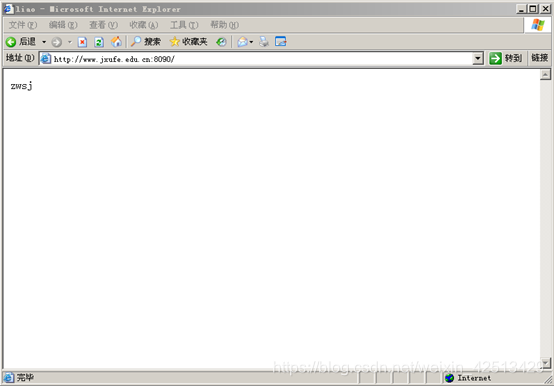This screenshot has width=554, height=386.
Task: Open the back history dropdown arrow
Action: coord(44,42)
